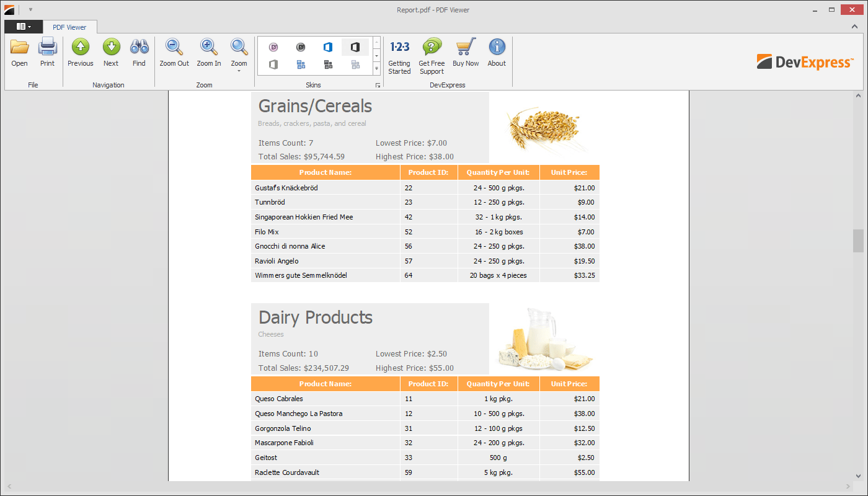This screenshot has width=868, height=496.
Task: Apply the Dark Gray tile skin
Action: (x=328, y=64)
